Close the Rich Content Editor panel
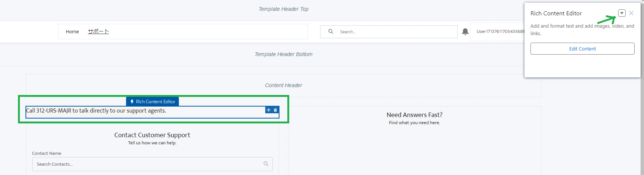Screen dimensions: 644x175 [631, 13]
